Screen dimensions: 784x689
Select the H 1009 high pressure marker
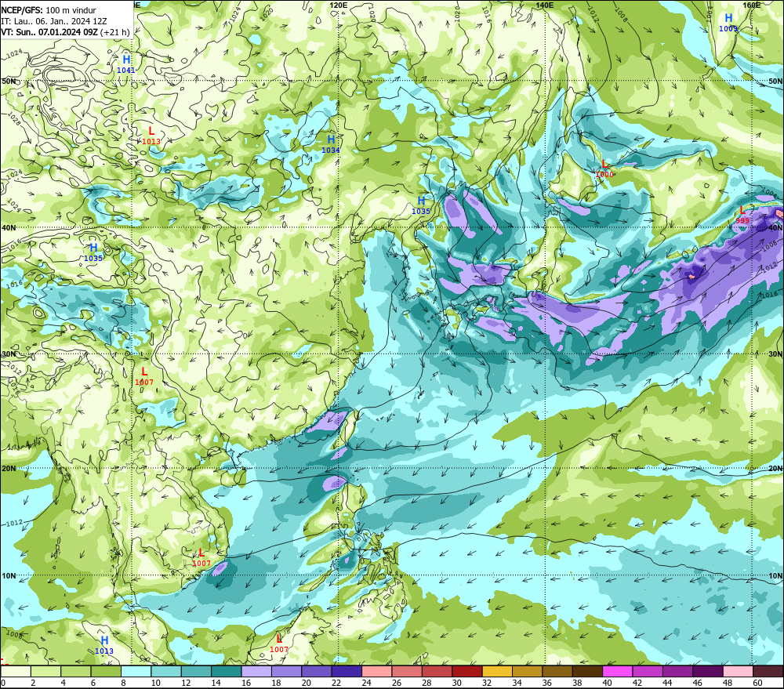(728, 23)
